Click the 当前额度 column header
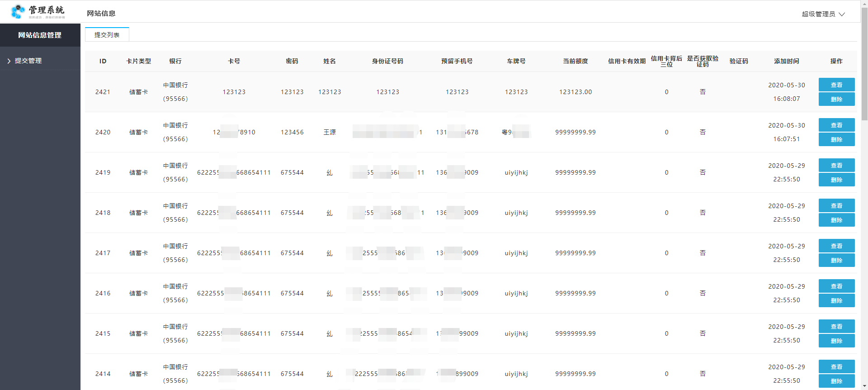The height and width of the screenshot is (390, 868). pyautogui.click(x=576, y=61)
